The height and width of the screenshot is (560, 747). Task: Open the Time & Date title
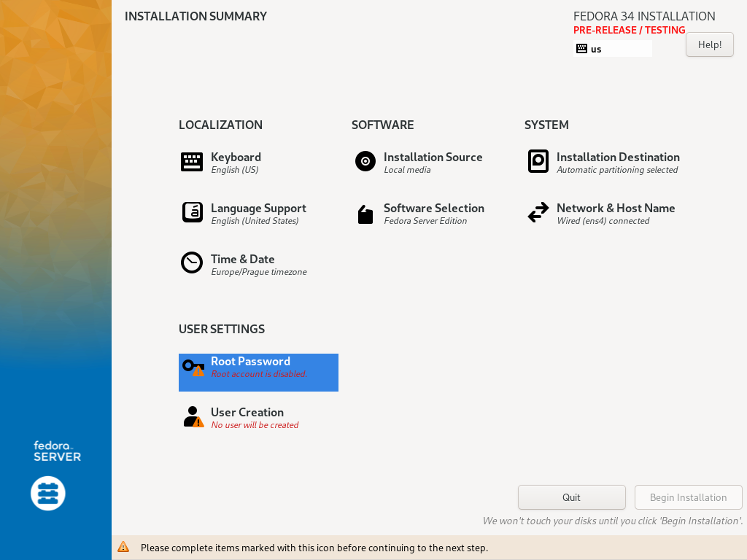click(242, 259)
